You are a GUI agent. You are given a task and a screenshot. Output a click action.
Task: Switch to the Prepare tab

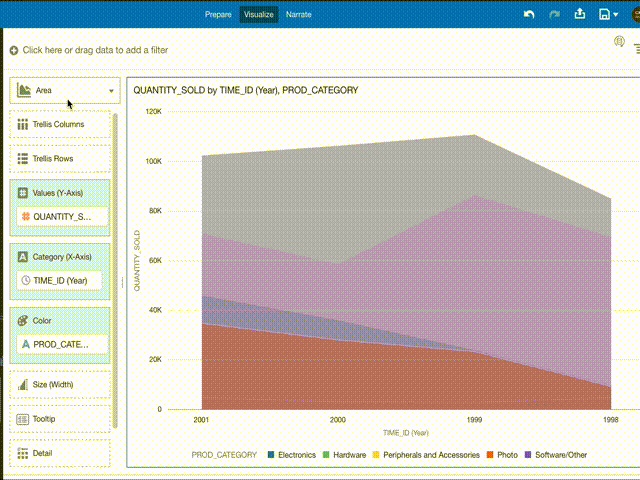coord(218,14)
